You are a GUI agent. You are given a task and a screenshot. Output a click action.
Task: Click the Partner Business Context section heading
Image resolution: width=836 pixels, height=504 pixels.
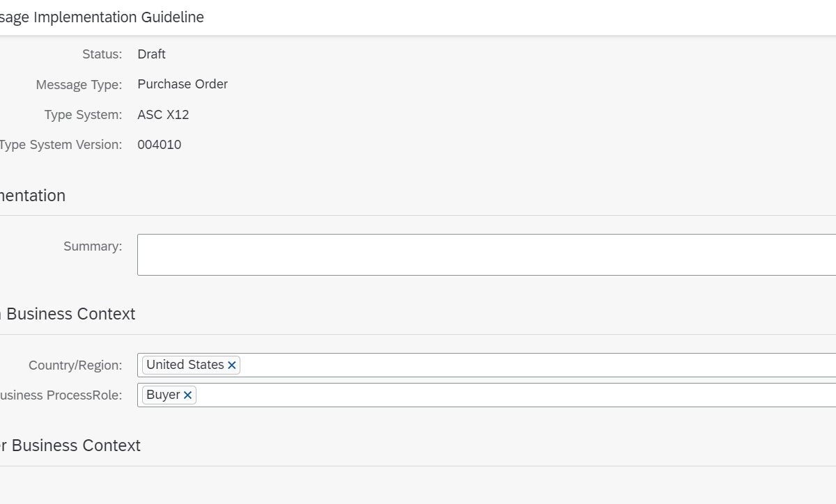pyautogui.click(x=71, y=446)
